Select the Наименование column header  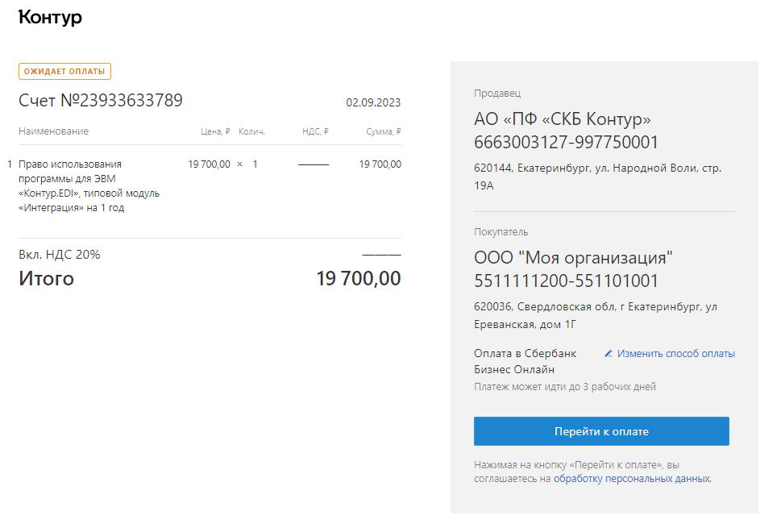tap(53, 131)
